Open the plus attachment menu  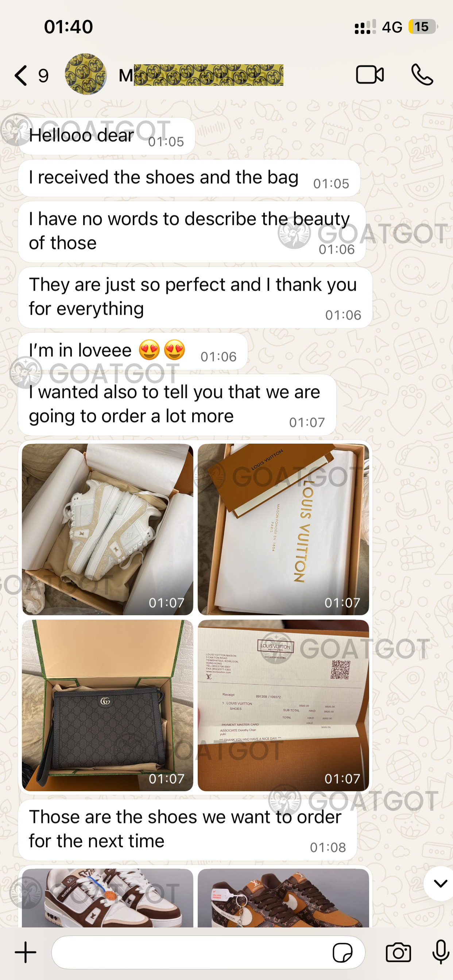[x=26, y=952]
